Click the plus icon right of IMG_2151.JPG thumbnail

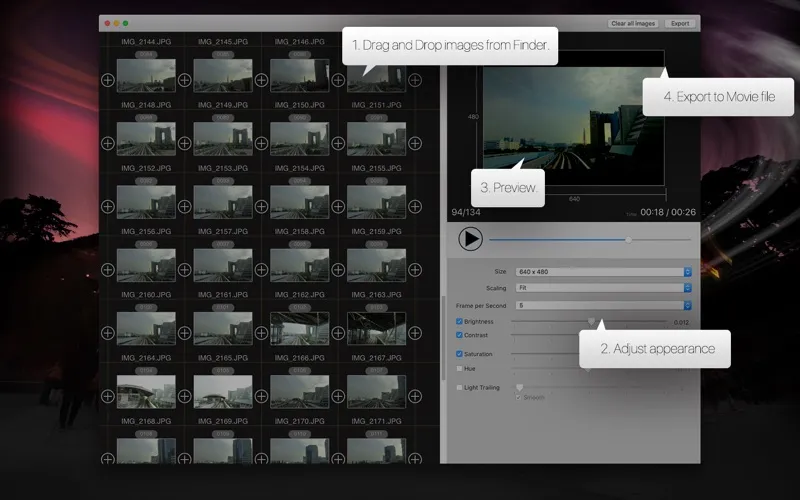pos(415,143)
